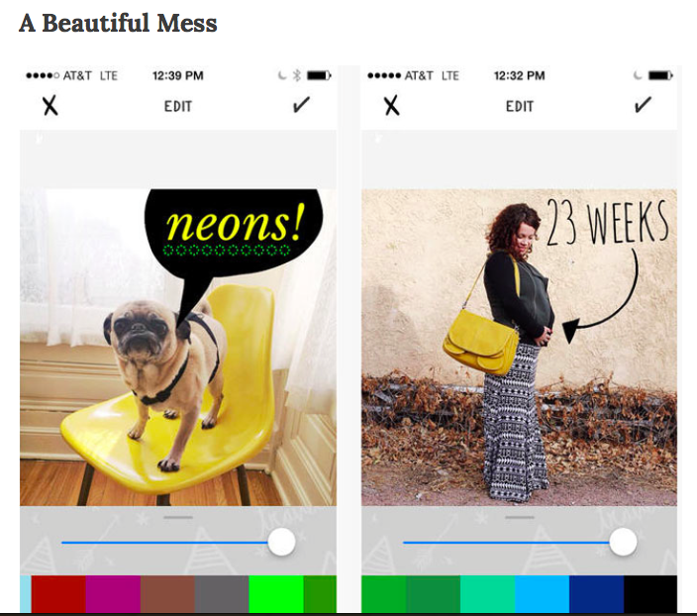Select the magenta color swatch
Viewport: 697px width, 616px height.
coord(113,594)
